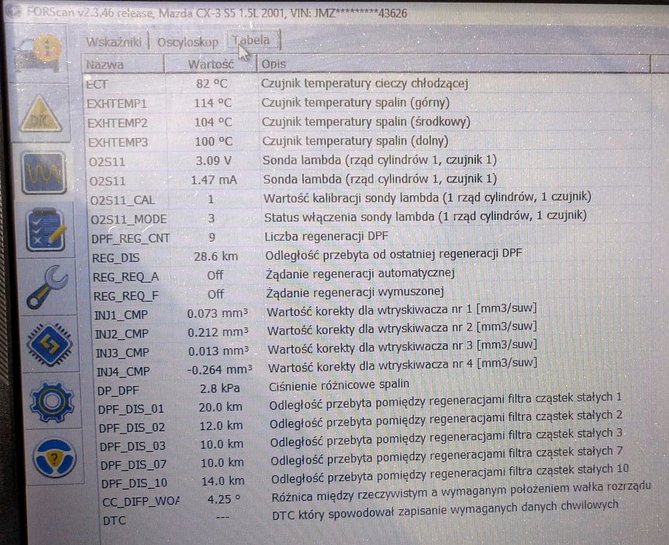Viewport: 669px width, 545px height.
Task: Select the DP_DPF row name
Action: pyautogui.click(x=118, y=391)
